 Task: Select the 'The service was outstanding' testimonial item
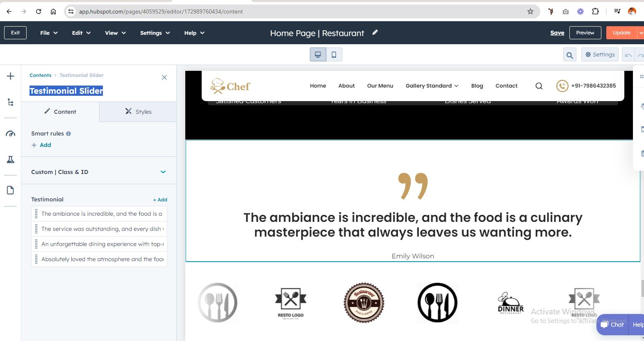(x=102, y=229)
